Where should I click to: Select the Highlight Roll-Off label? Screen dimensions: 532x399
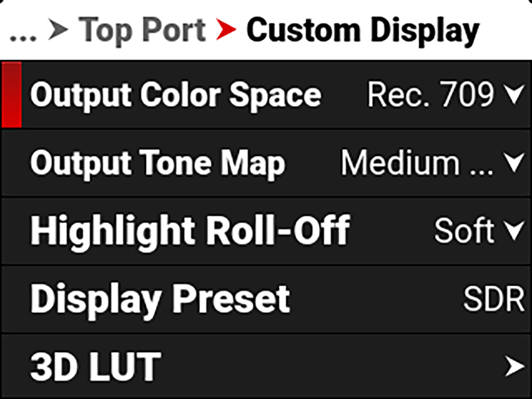(x=190, y=231)
